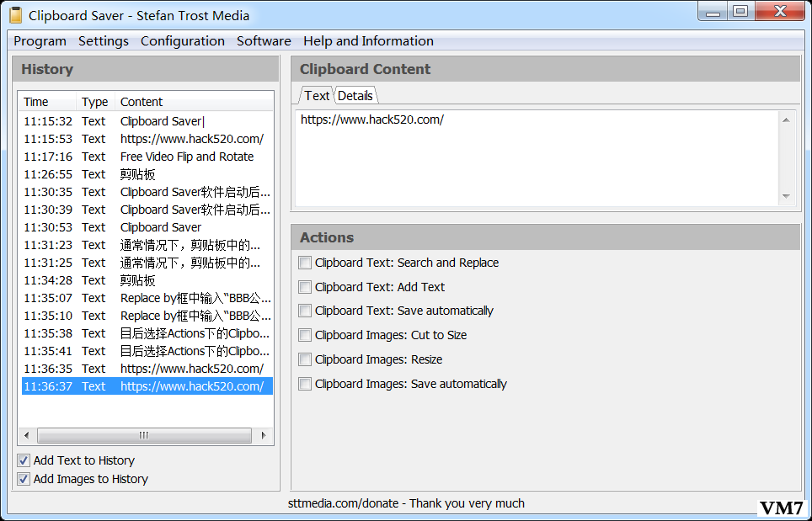Select the 11:30:53 "Clipboard Saver" entry

[147, 227]
